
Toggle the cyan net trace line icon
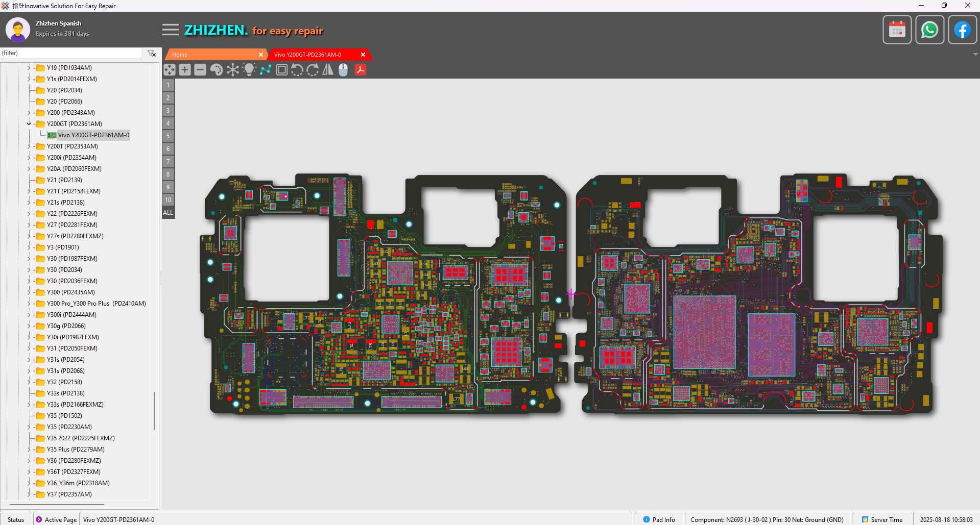click(x=266, y=70)
